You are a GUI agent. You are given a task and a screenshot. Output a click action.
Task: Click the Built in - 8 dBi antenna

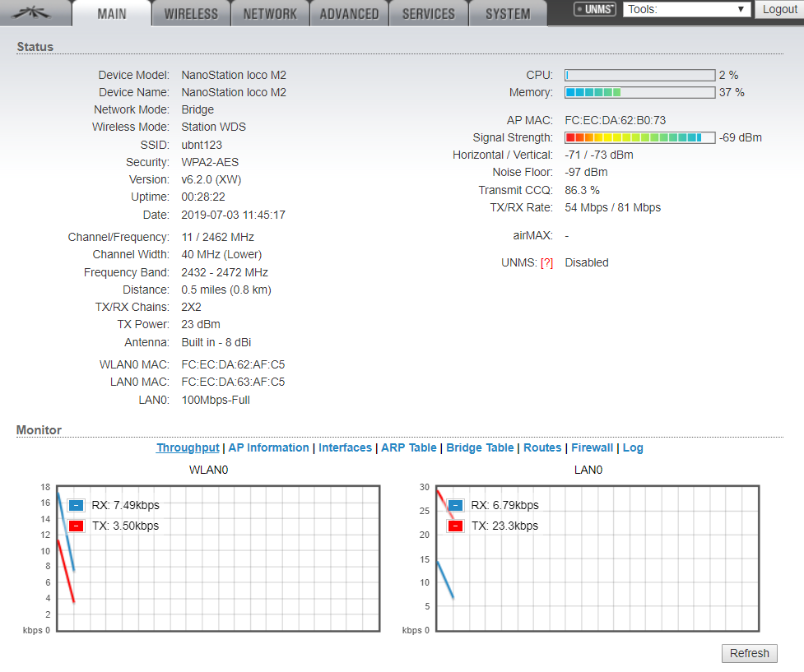tap(216, 342)
